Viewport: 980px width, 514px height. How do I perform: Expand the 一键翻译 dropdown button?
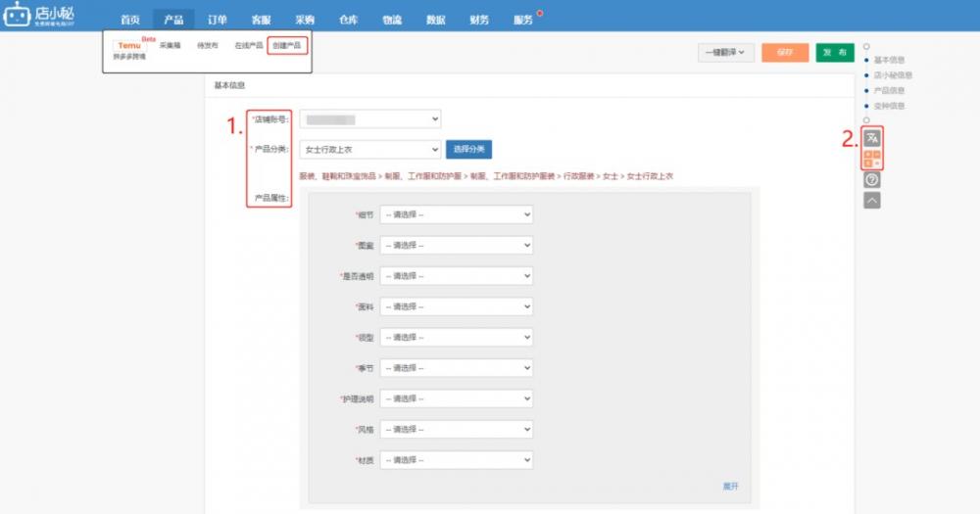725,53
